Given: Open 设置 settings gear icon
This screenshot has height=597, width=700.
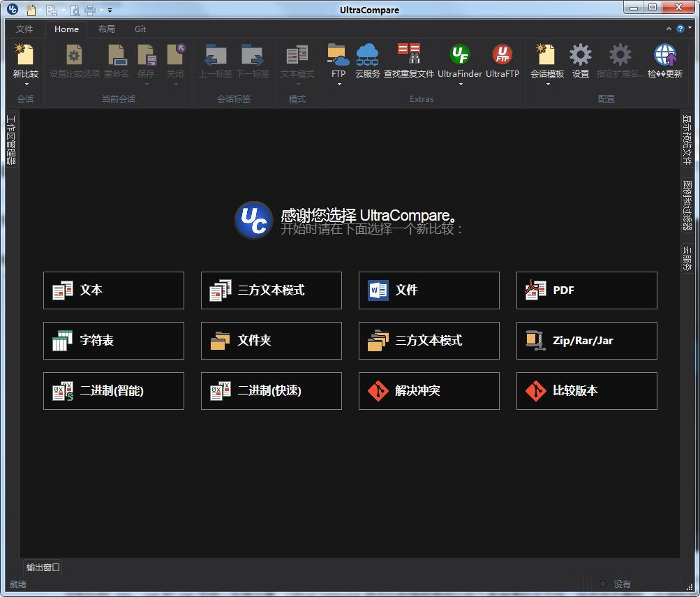Looking at the screenshot, I should [581, 55].
